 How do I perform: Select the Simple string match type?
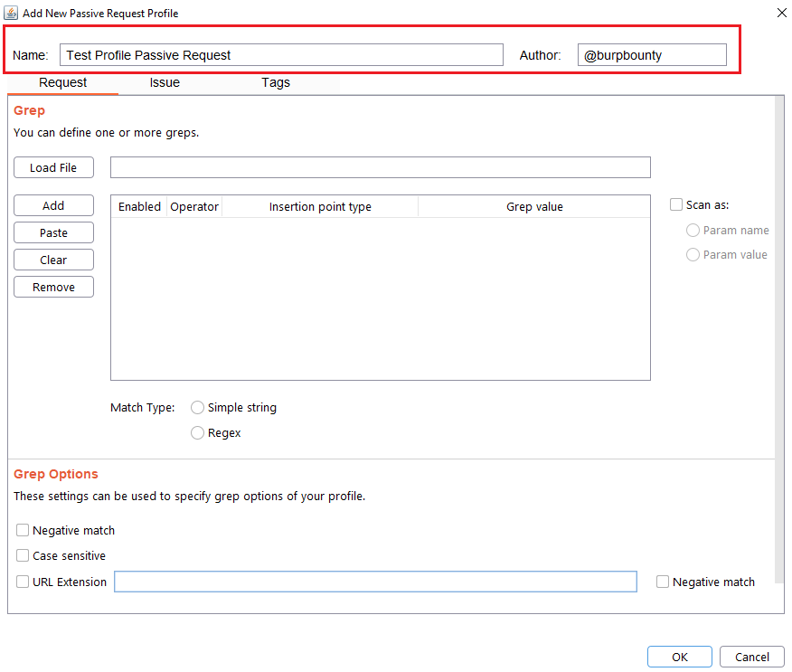pos(198,408)
